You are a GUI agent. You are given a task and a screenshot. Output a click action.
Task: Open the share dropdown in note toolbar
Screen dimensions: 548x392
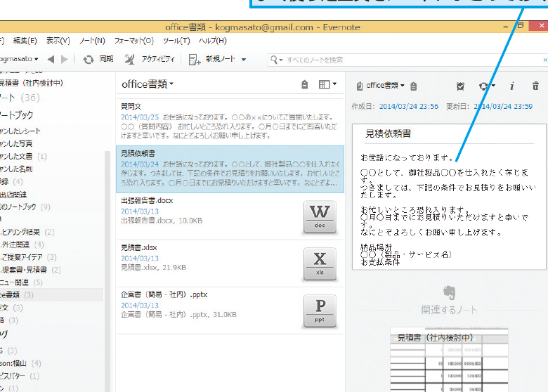tap(487, 86)
